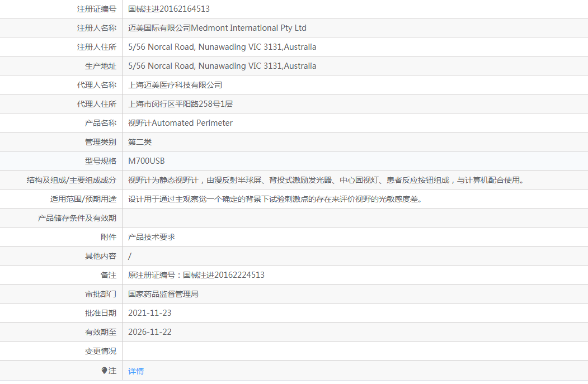The height and width of the screenshot is (384, 588).
Task: Click approving department 国家药品监督管理局
Action: [163, 294]
